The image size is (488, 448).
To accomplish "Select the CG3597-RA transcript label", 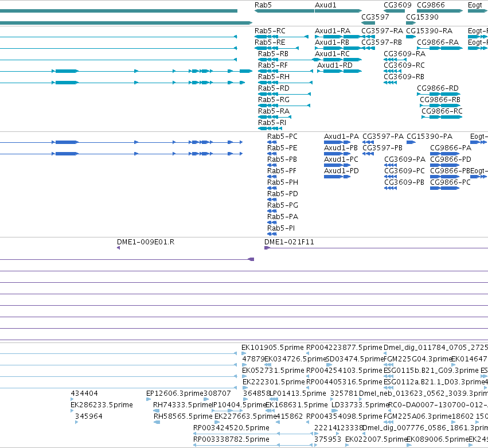I will click(382, 31).
